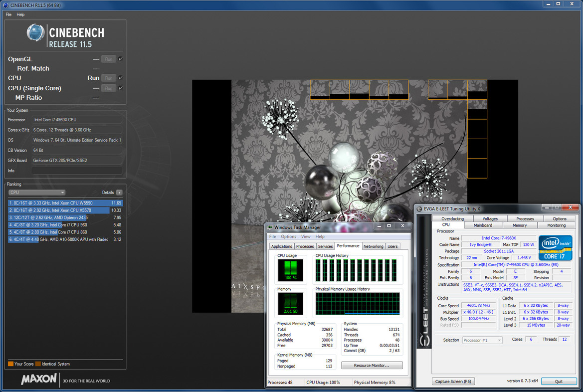Image resolution: width=583 pixels, height=392 pixels.
Task: Switch to Task Manager Networking tab
Action: pyautogui.click(x=374, y=246)
